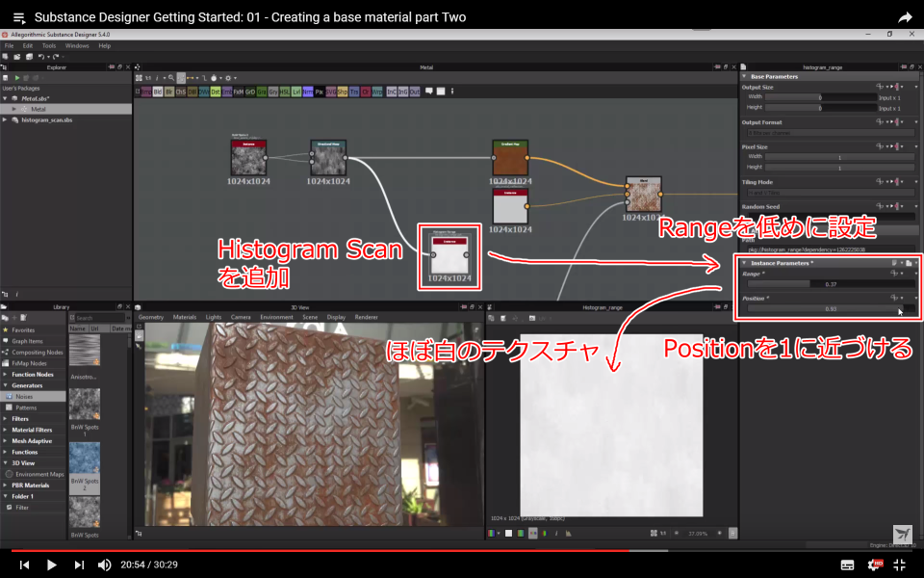The image size is (924, 578).
Task: Add a Pixel Processor node via Pix button
Action: (x=320, y=92)
